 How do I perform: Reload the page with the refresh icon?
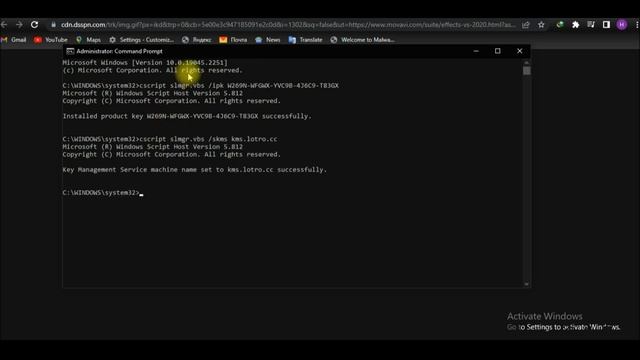tap(35, 25)
